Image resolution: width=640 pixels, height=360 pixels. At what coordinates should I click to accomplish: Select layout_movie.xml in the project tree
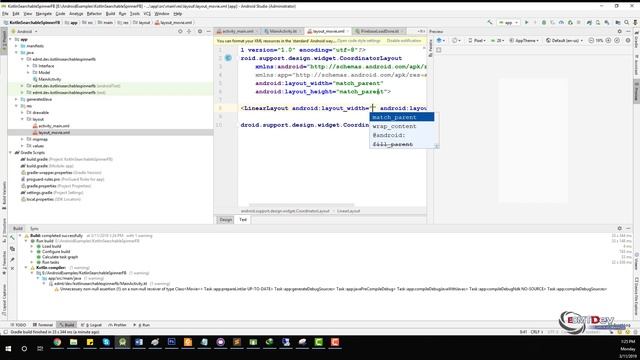tap(54, 133)
